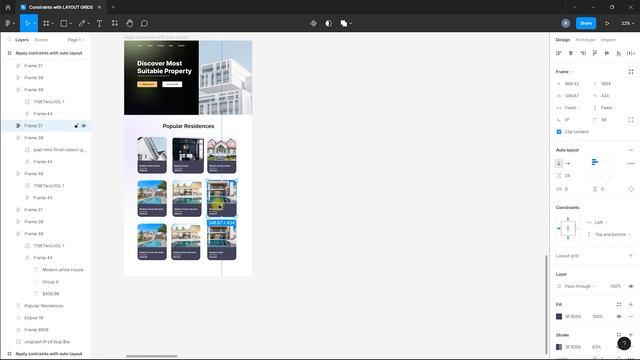Switch to the Prototype tab
The height and width of the screenshot is (360, 640).
click(x=585, y=40)
